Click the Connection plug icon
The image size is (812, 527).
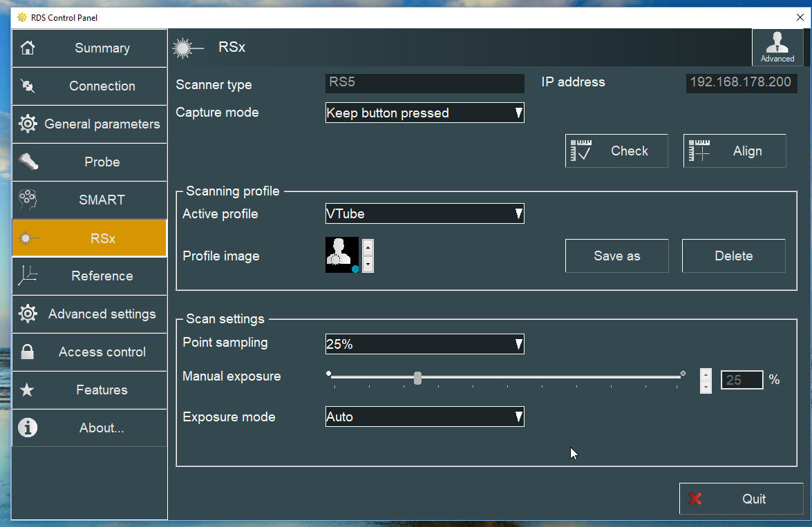click(x=28, y=86)
